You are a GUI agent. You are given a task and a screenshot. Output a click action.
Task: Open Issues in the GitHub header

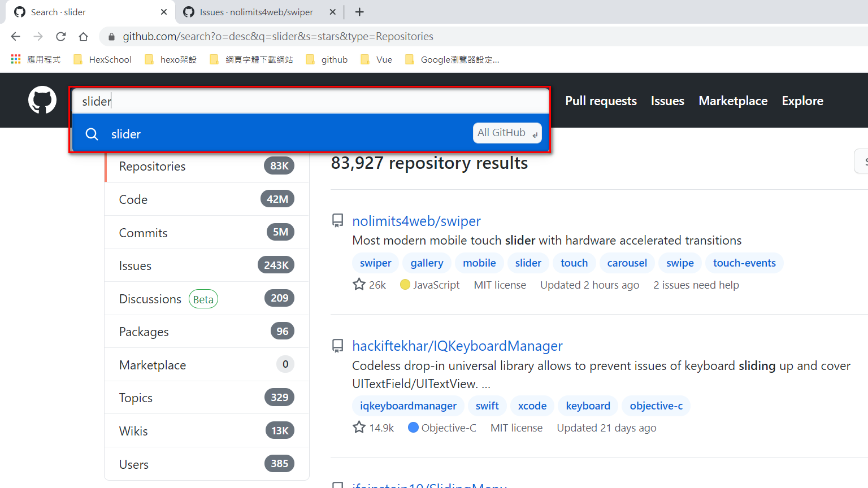pyautogui.click(x=667, y=101)
